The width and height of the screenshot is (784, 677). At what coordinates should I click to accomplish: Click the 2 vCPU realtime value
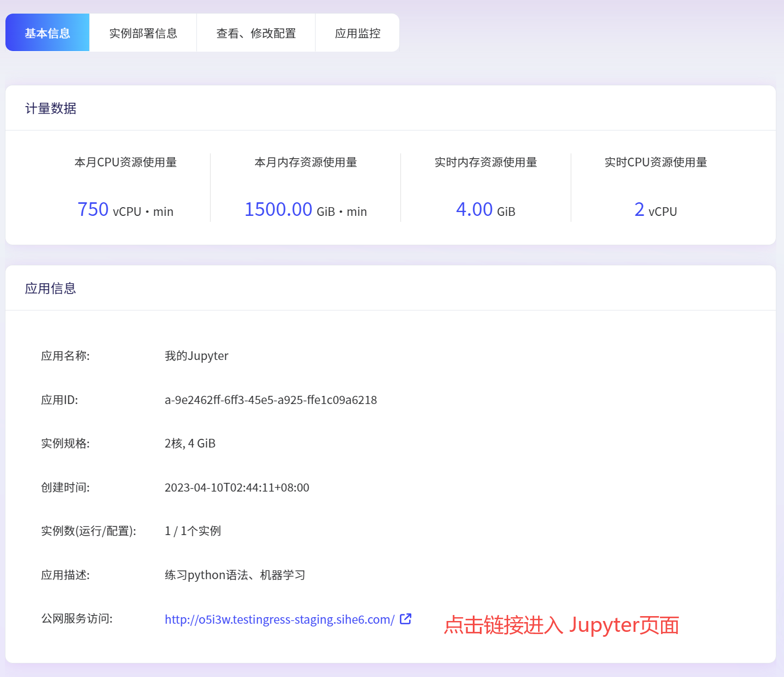click(656, 210)
